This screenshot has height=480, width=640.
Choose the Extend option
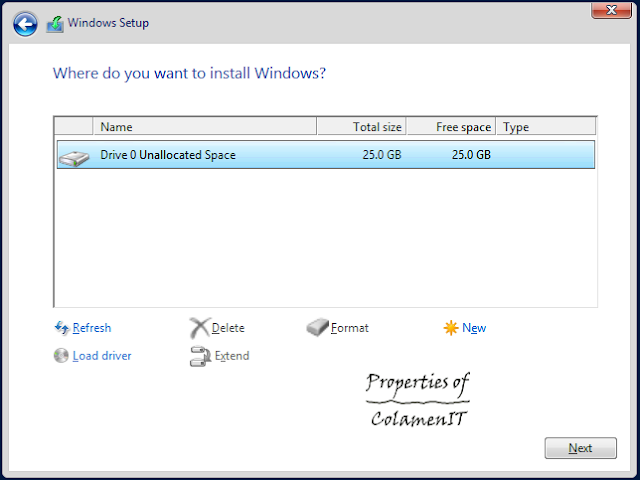tap(232, 356)
